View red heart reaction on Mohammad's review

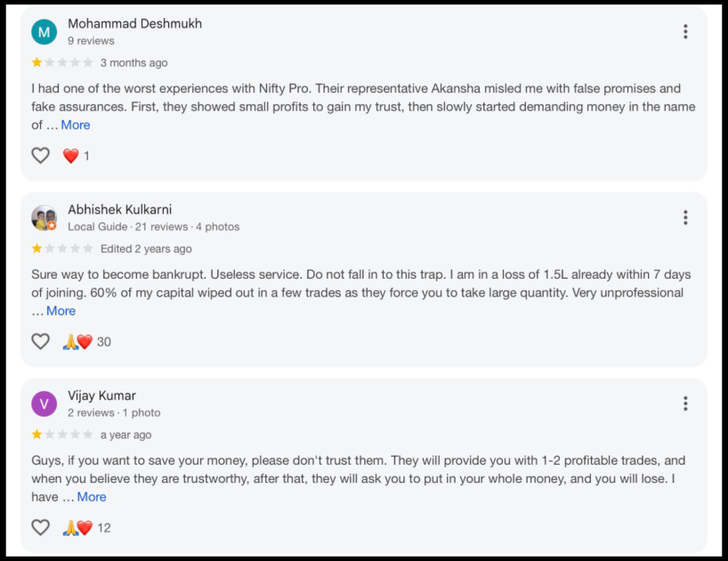[x=71, y=156]
